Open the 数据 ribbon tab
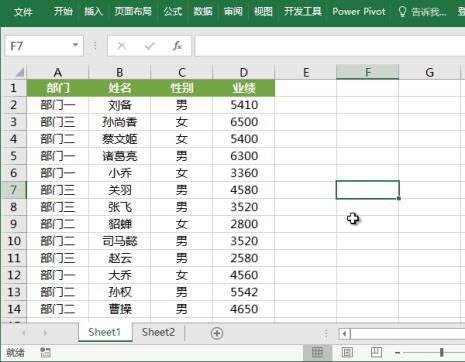 (x=203, y=12)
